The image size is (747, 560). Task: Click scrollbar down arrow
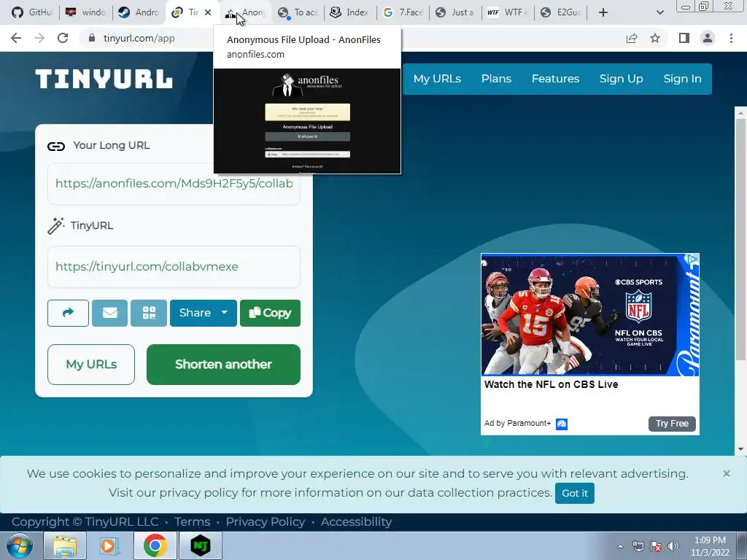point(740,449)
